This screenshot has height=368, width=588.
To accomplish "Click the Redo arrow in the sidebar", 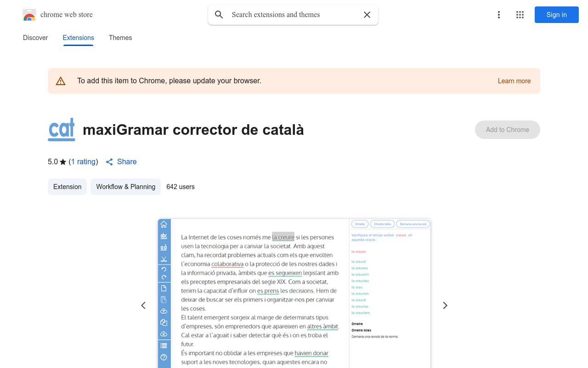I will pos(164,277).
